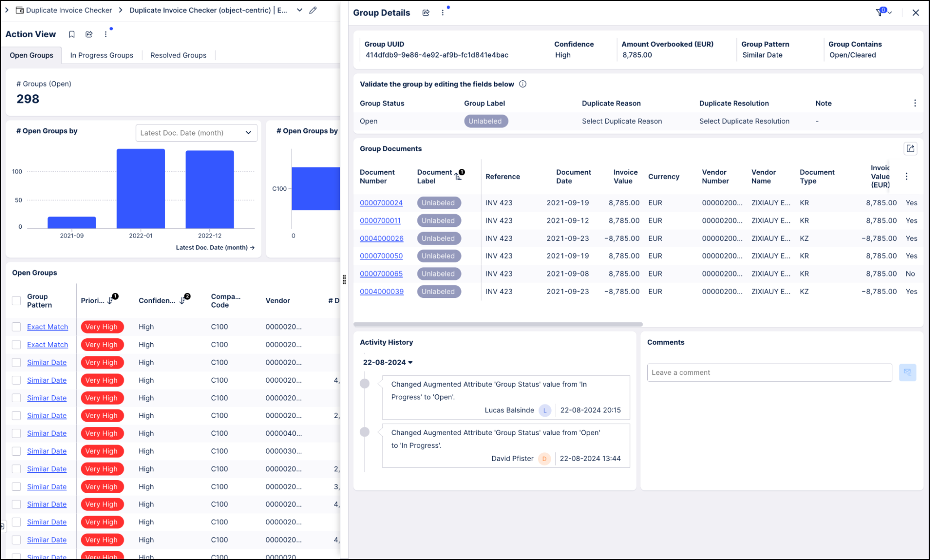
Task: Open document number 0000700050
Action: pyautogui.click(x=381, y=256)
